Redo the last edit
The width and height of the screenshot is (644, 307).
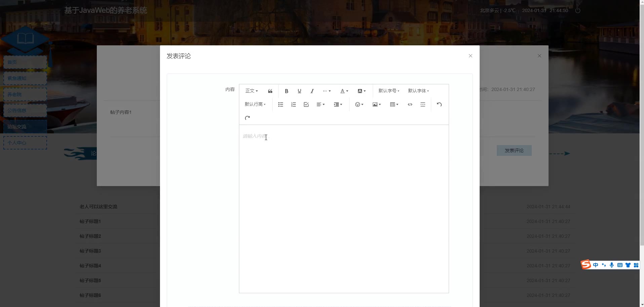click(247, 118)
